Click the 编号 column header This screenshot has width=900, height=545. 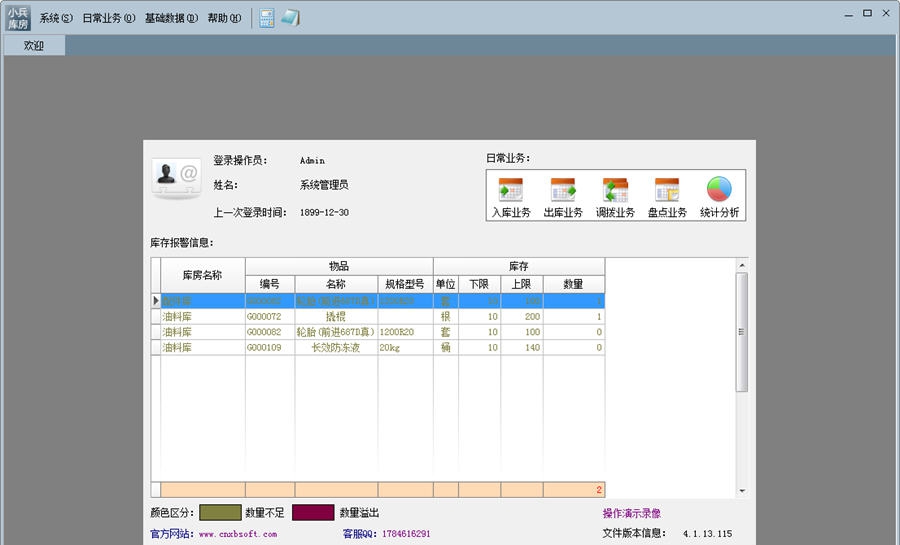270,284
